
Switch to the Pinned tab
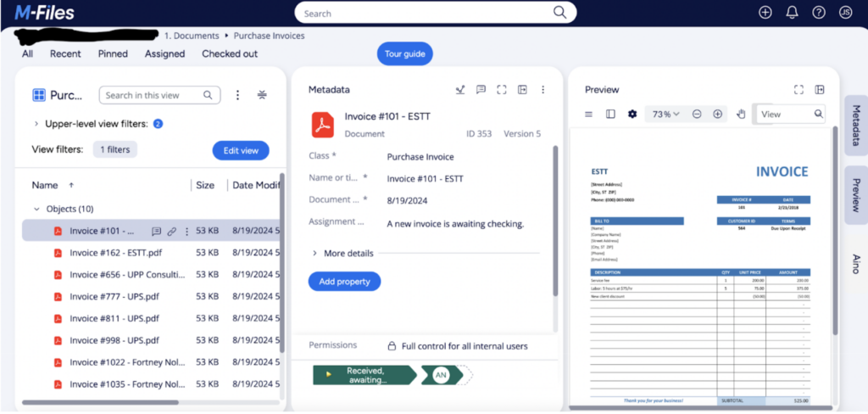click(x=113, y=53)
